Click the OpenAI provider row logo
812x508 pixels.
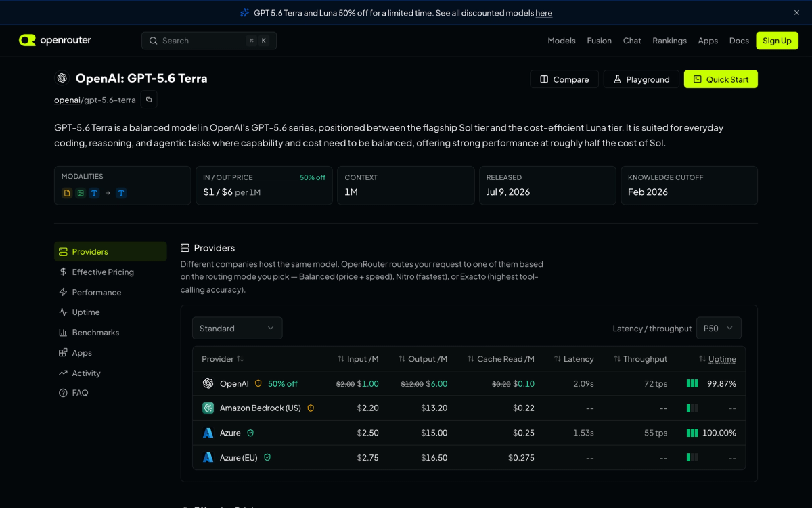click(208, 383)
